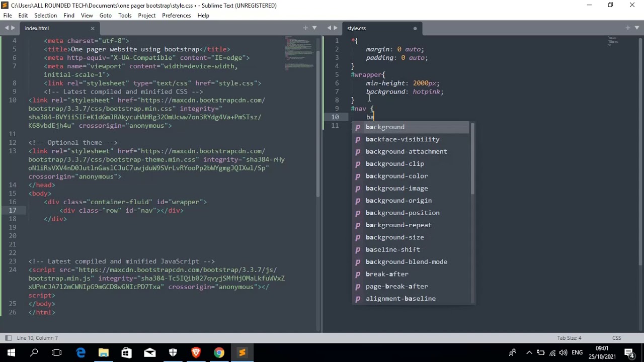Close the index.html tab
Image resolution: width=644 pixels, height=362 pixels.
(x=93, y=29)
